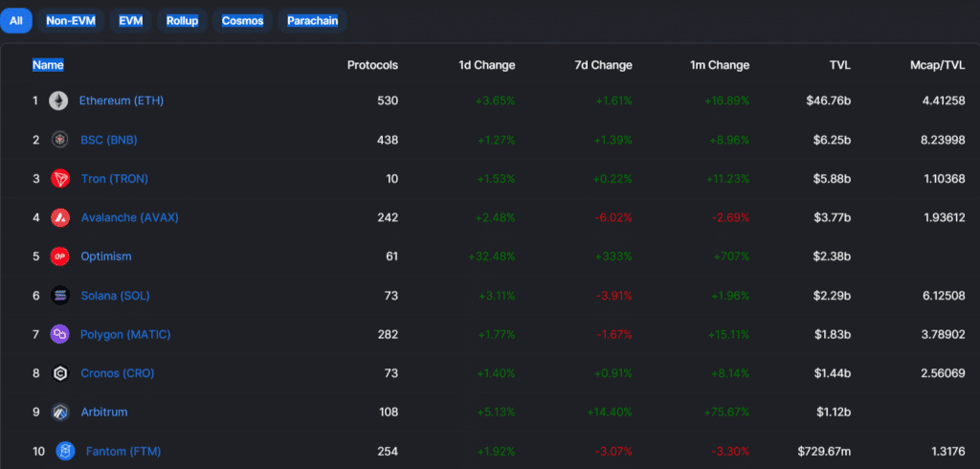This screenshot has height=469, width=980.
Task: Click the Ethereum chain logo icon
Action: click(x=58, y=100)
